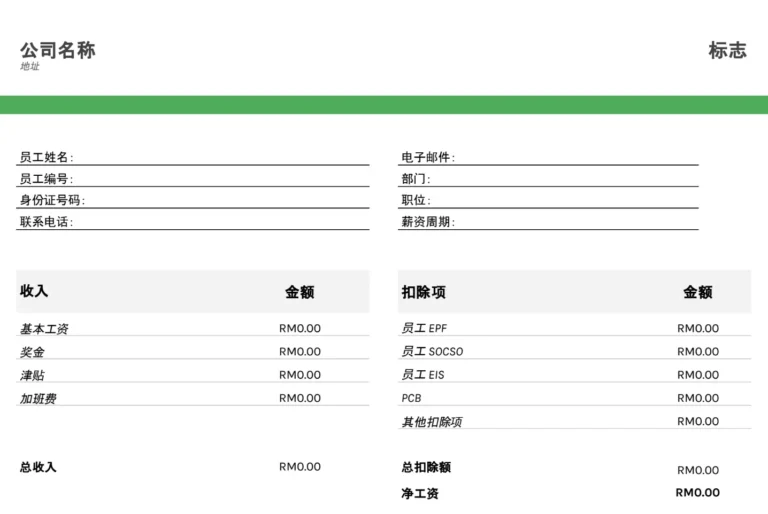Click the 奖金 amount value
The height and width of the screenshot is (514, 768).
point(300,352)
